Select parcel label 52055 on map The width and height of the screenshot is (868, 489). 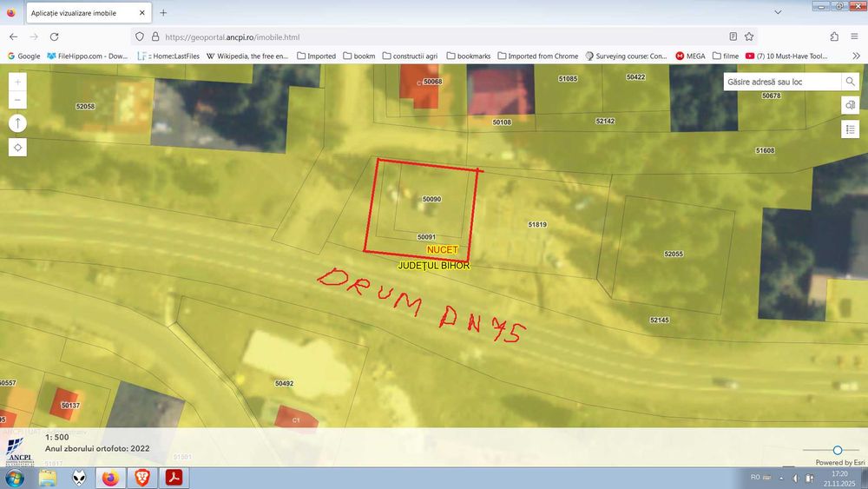tap(674, 254)
